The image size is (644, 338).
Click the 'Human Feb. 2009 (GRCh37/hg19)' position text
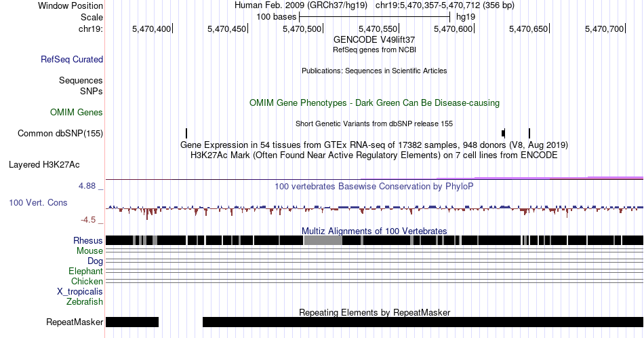click(x=300, y=5)
